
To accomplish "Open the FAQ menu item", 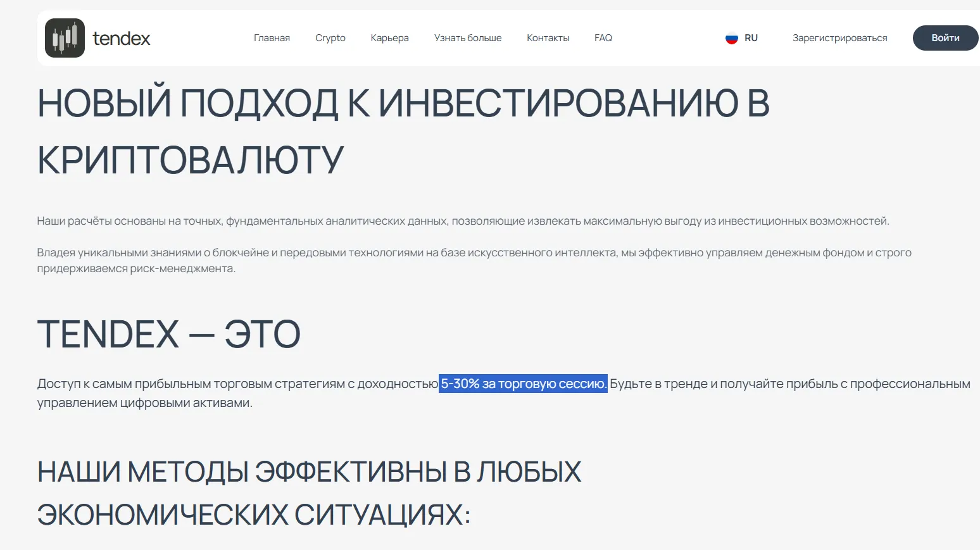I will pos(603,38).
